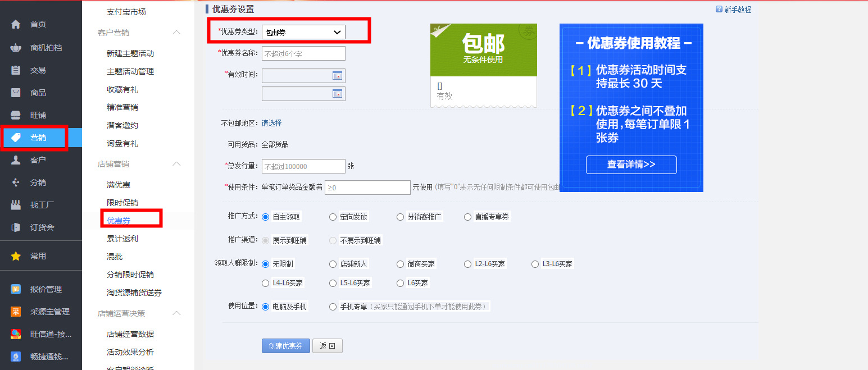868x370 pixels.
Task: Go to 满优惠 menu item
Action: coord(119,185)
